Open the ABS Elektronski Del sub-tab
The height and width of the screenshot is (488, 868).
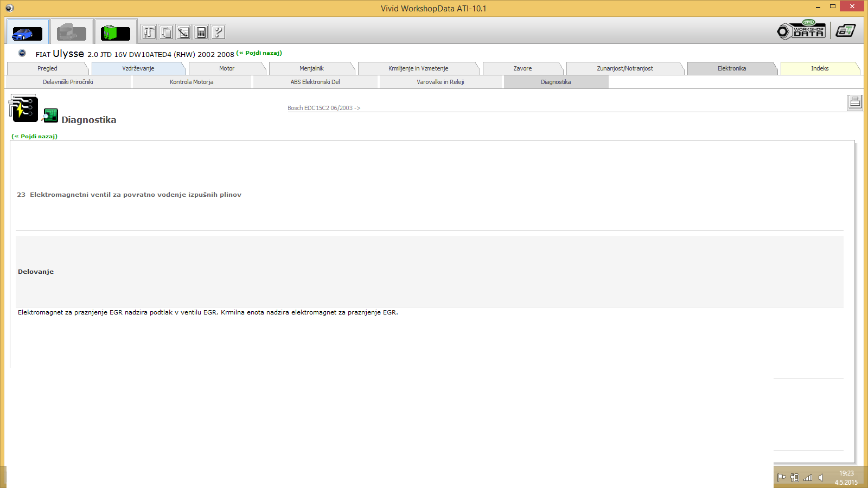pyautogui.click(x=315, y=82)
